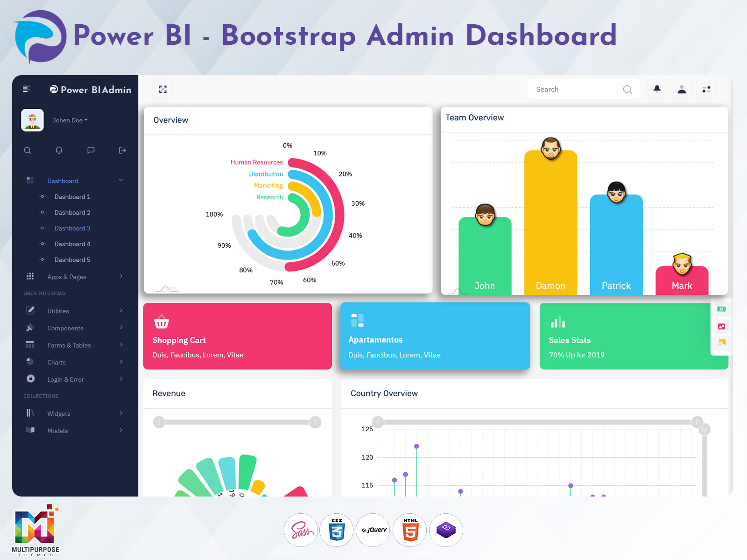Select the search magnifier icon in the sidebar
The width and height of the screenshot is (747, 560).
(28, 150)
